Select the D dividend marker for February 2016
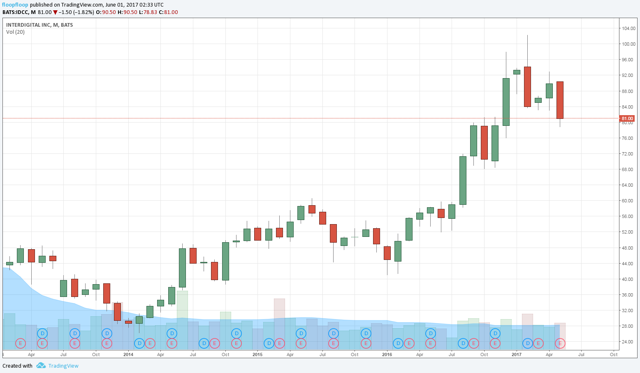640x373 pixels. click(x=398, y=343)
